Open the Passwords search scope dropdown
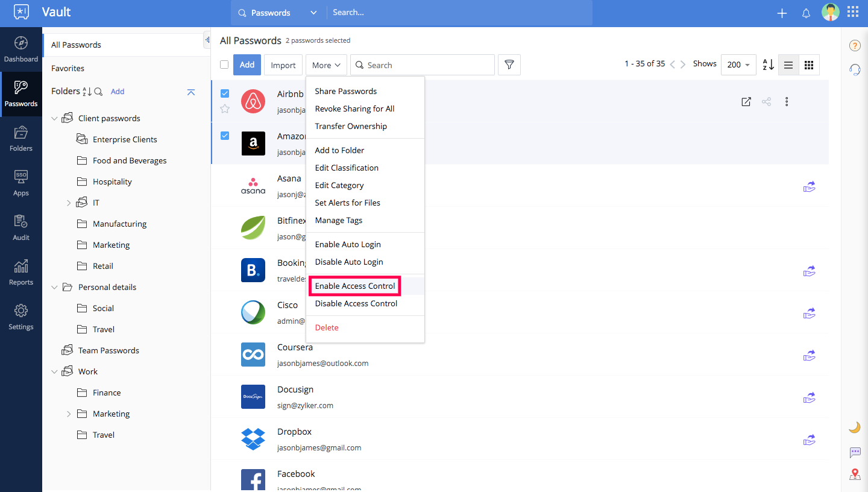868x492 pixels. (277, 13)
